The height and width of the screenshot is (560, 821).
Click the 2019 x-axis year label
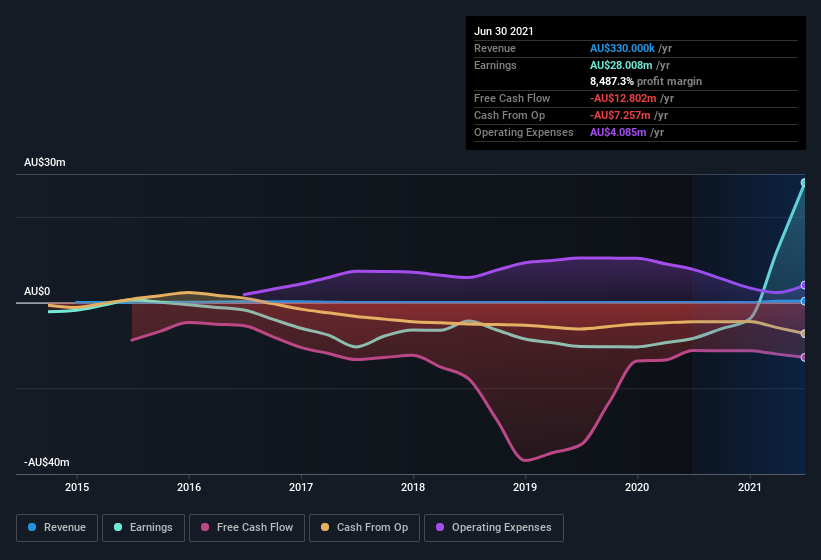tap(525, 487)
